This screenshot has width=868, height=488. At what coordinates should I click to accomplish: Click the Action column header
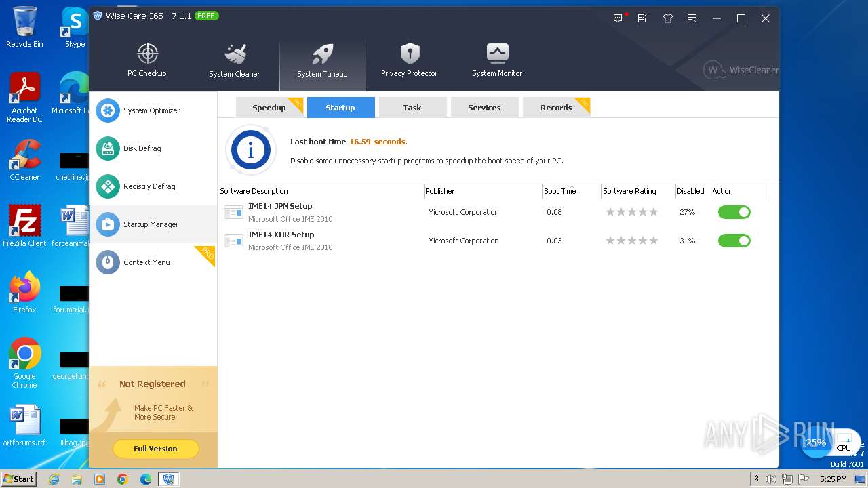[x=740, y=191]
